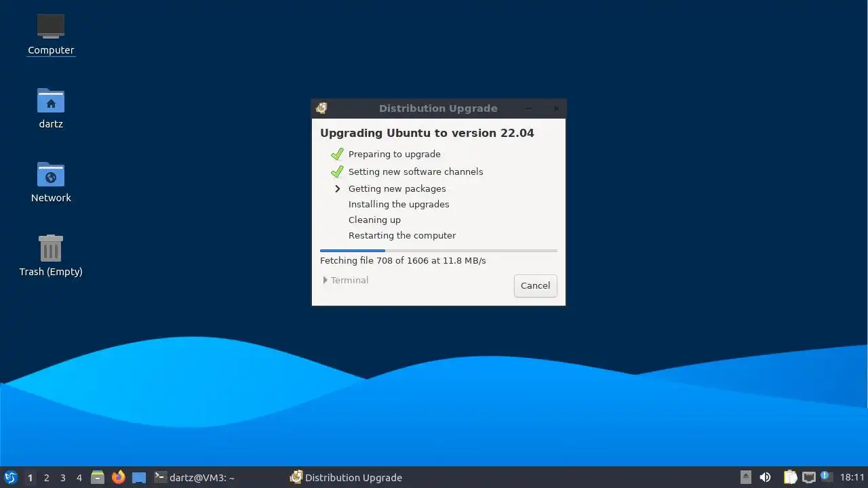Switch to workspace 1
This screenshot has width=868, height=488.
click(x=30, y=478)
